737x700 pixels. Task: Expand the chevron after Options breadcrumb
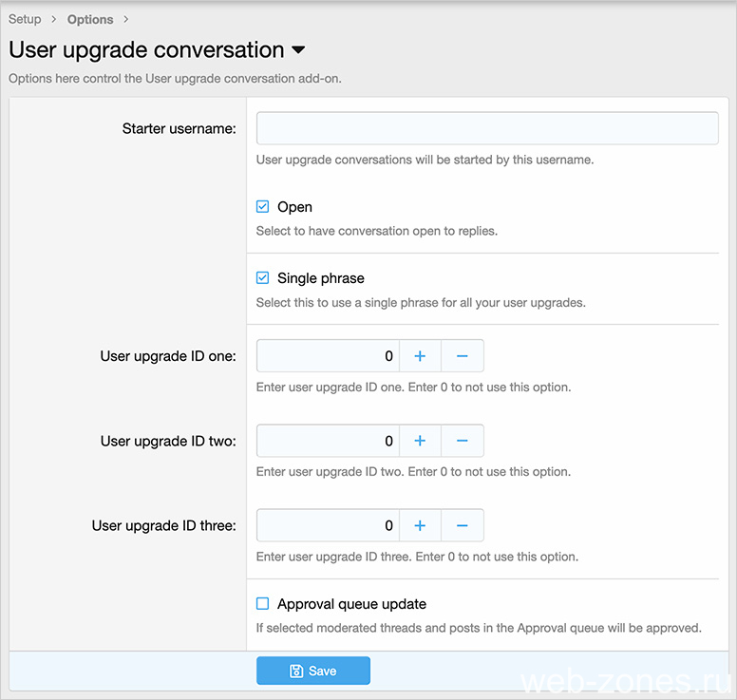[126, 19]
